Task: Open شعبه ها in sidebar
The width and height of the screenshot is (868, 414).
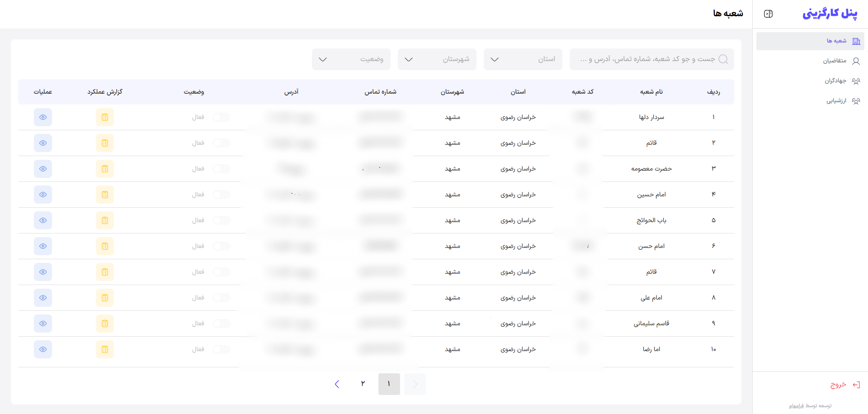Action: pyautogui.click(x=810, y=41)
